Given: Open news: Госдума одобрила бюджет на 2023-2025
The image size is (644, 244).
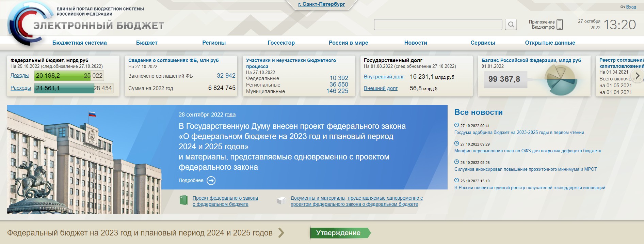Looking at the screenshot, I should pyautogui.click(x=519, y=133).
